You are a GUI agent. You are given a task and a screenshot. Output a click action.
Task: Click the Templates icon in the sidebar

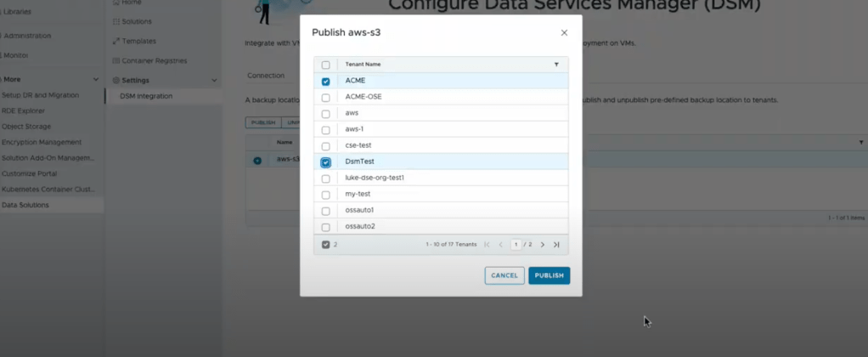click(x=116, y=41)
